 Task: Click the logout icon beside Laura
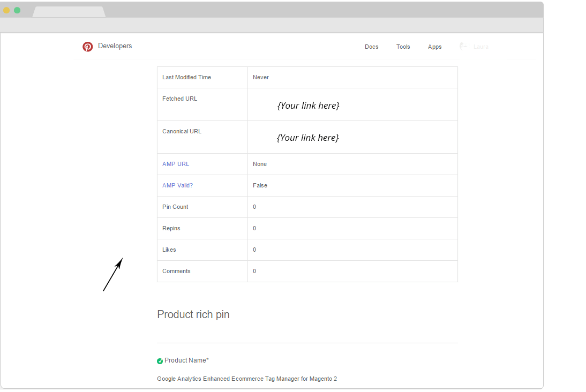pyautogui.click(x=463, y=47)
